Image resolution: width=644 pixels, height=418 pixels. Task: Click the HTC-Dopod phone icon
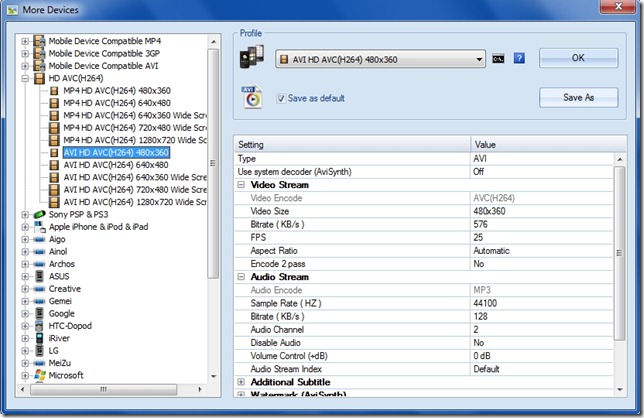[x=39, y=326]
